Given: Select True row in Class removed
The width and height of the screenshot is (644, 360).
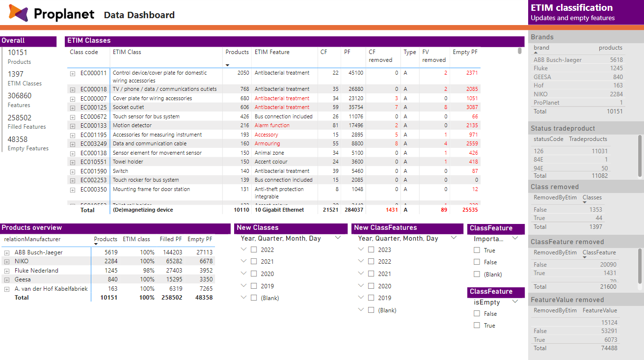Looking at the screenshot, I should [568, 218].
